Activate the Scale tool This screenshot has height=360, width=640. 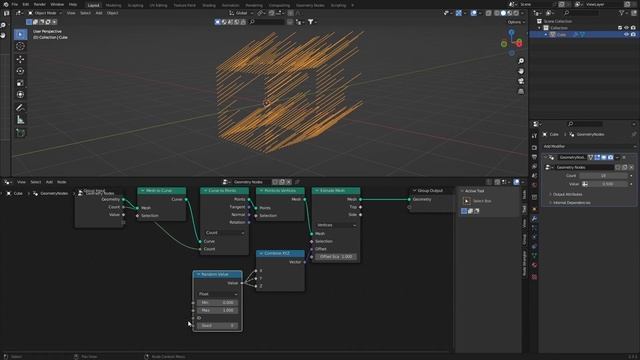[20, 83]
